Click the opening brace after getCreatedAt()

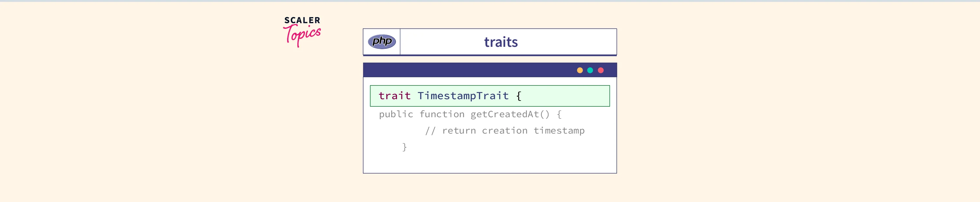point(559,114)
